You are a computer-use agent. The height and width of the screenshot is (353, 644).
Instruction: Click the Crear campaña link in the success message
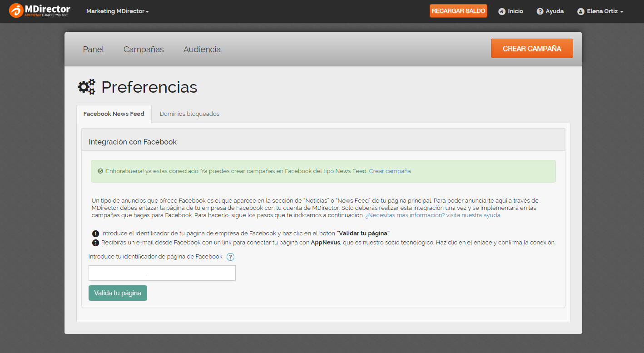[x=390, y=171]
